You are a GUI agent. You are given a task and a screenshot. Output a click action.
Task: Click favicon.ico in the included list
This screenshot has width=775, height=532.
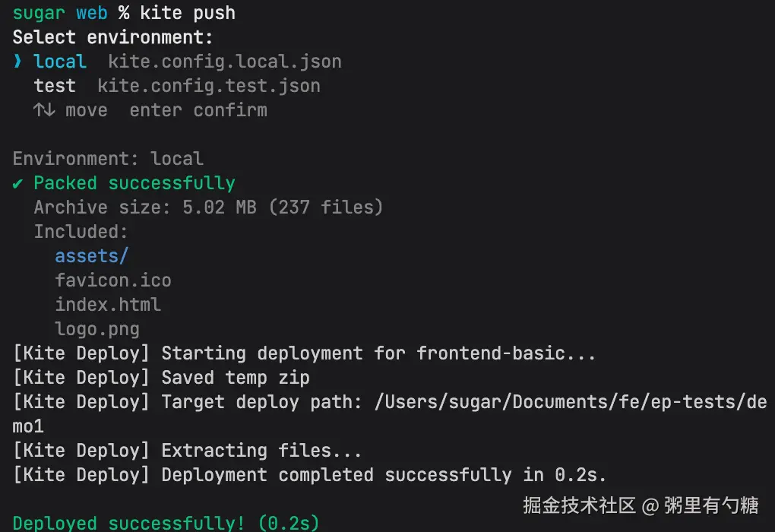tap(113, 280)
